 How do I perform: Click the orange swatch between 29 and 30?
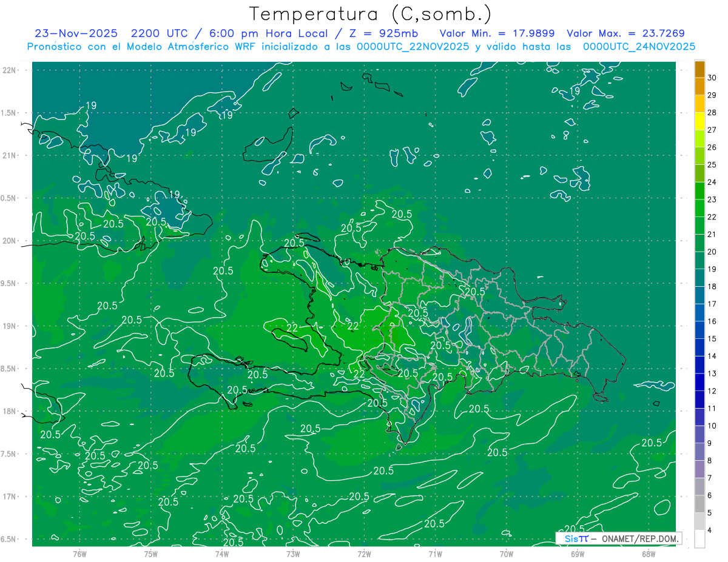pos(699,86)
